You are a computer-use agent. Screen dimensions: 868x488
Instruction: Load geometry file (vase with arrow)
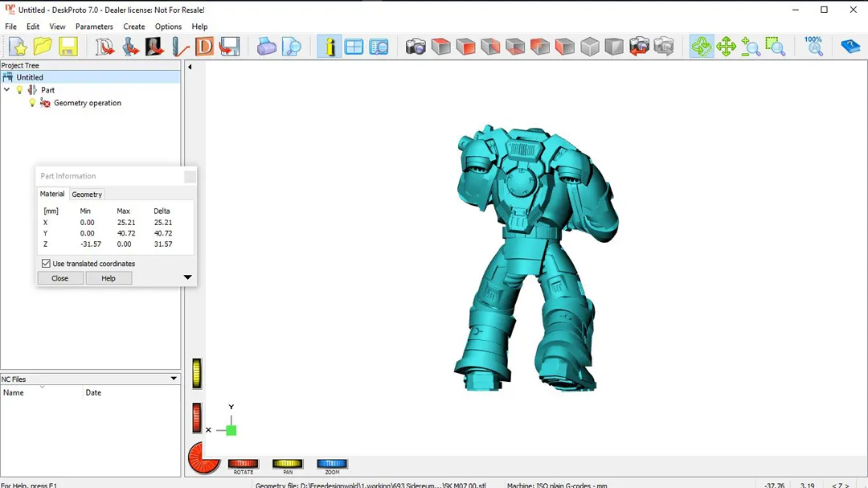click(x=130, y=47)
